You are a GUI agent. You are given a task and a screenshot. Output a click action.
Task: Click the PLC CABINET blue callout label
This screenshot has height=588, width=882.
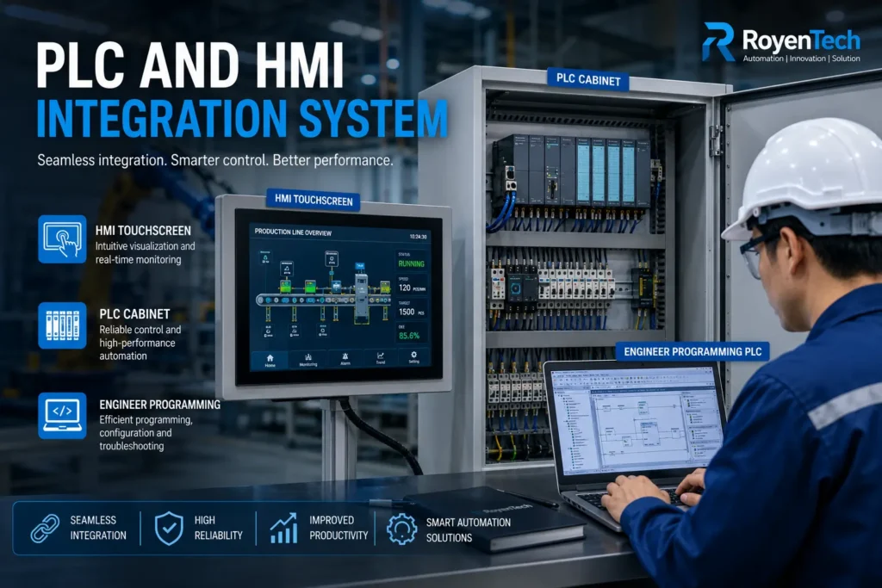[x=588, y=79]
